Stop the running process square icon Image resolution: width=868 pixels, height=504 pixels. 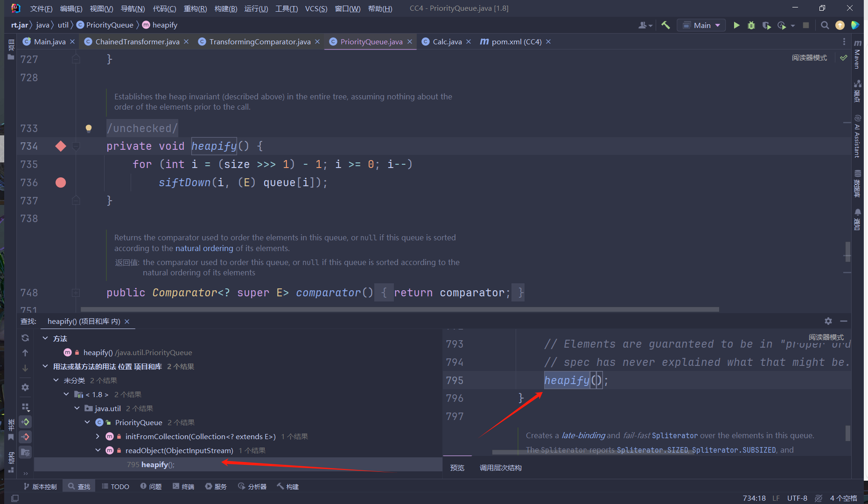point(806,25)
